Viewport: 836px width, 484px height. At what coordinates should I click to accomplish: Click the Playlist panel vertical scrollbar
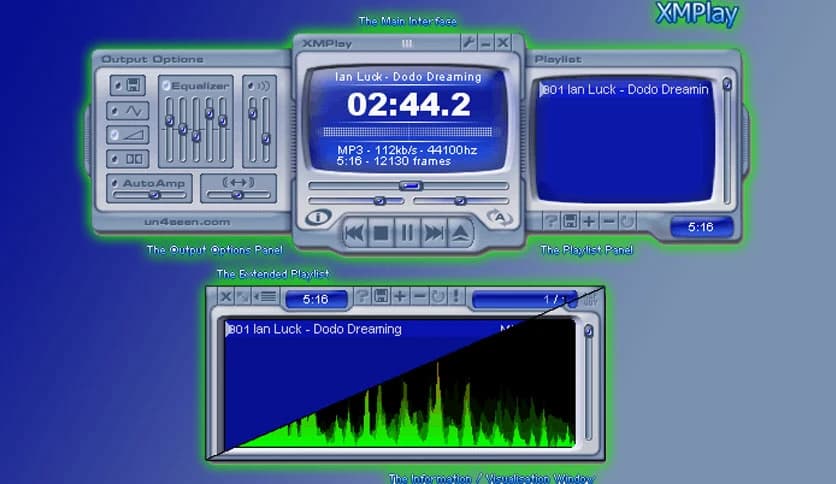pos(727,140)
